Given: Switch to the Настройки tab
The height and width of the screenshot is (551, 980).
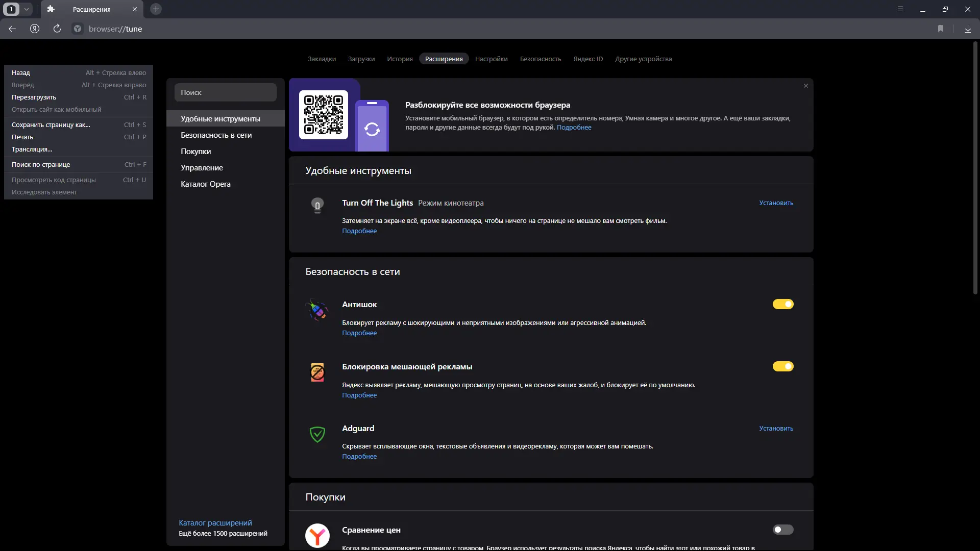Looking at the screenshot, I should 491,59.
